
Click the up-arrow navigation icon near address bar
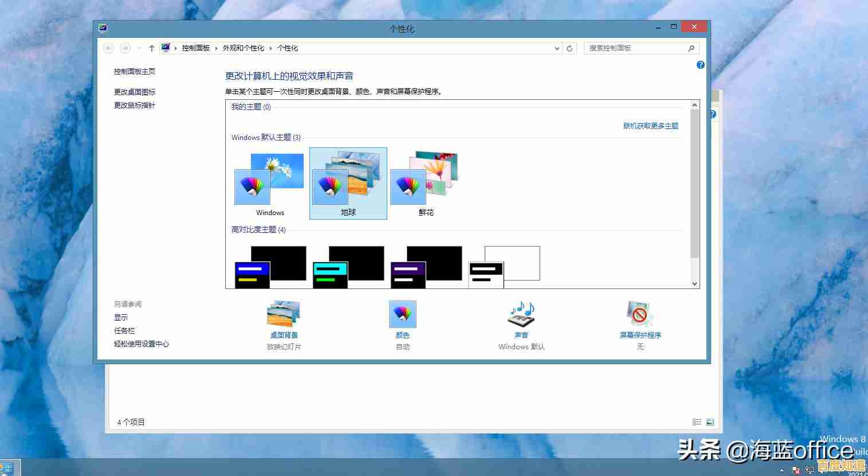coord(151,48)
